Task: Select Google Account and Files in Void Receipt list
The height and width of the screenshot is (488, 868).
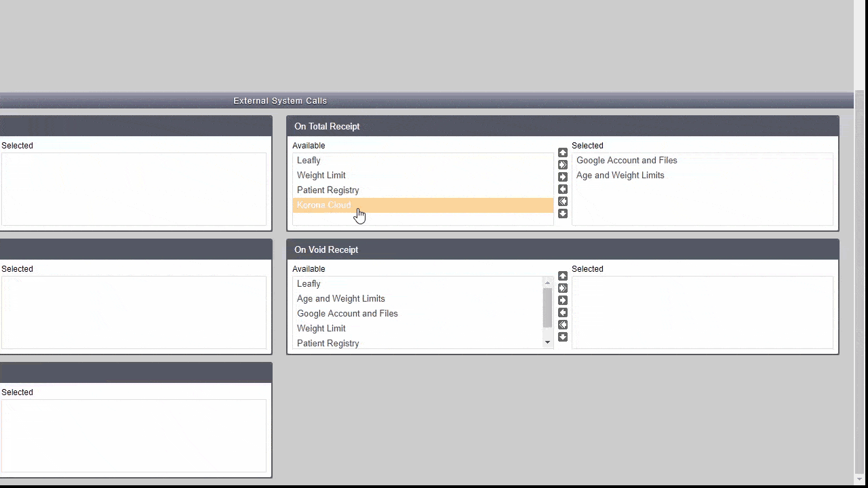Action: click(x=418, y=314)
